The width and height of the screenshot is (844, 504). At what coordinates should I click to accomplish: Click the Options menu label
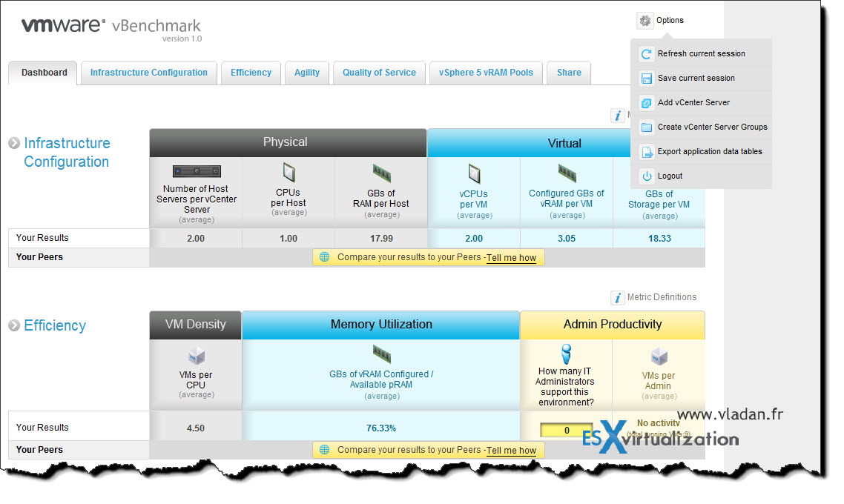(670, 21)
